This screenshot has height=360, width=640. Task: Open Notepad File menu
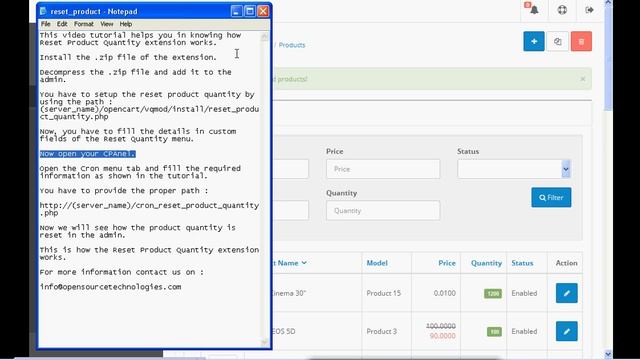point(46,24)
